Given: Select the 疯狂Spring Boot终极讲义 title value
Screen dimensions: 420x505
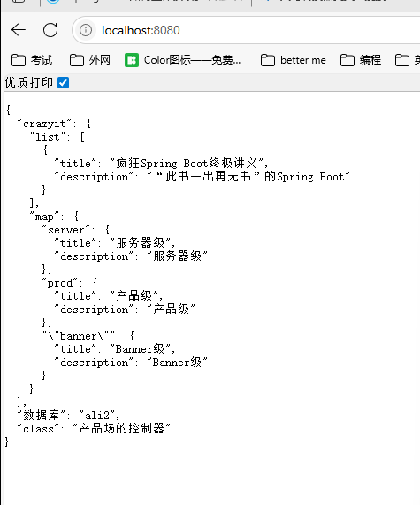Looking at the screenshot, I should pyautogui.click(x=187, y=164).
